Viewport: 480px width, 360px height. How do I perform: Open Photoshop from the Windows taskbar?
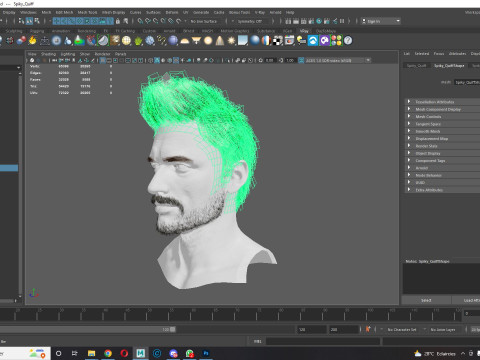pyautogui.click(x=206, y=353)
